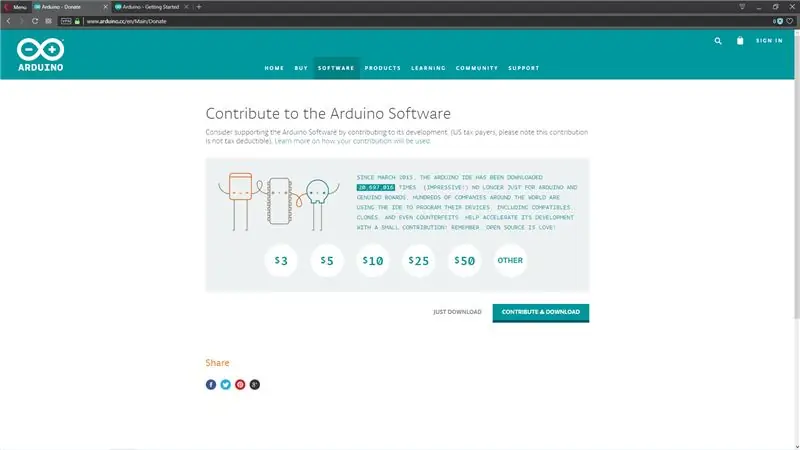The width and height of the screenshot is (800, 450).
Task: Go back to the previous page
Action: [9, 21]
